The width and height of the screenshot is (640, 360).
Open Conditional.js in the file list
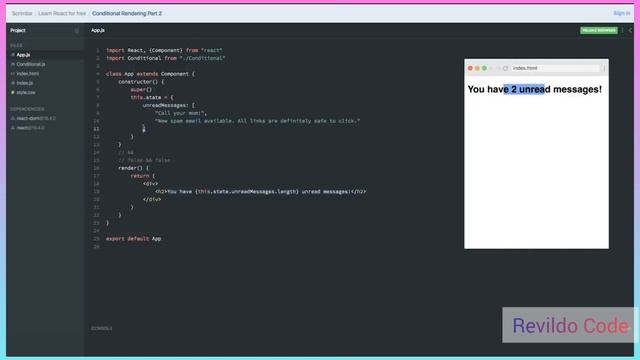(31, 64)
